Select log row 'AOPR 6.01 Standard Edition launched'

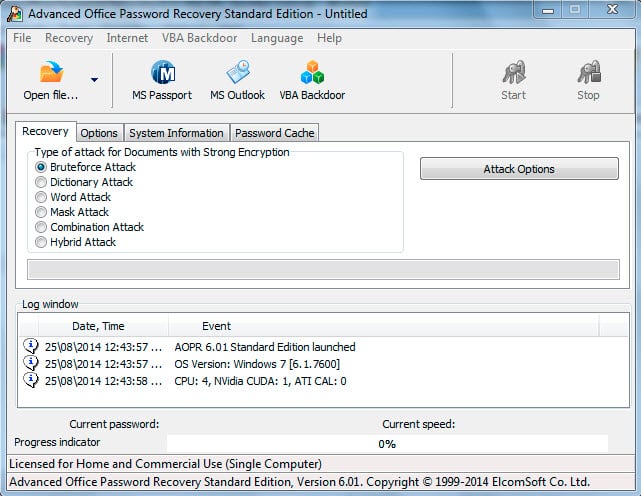tap(323, 347)
